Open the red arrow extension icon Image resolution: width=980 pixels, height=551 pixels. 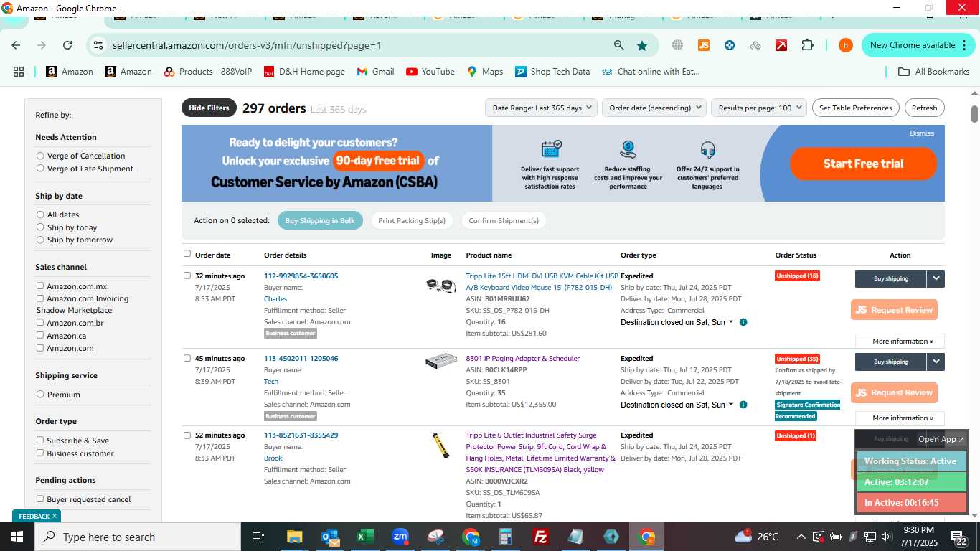coord(781,45)
